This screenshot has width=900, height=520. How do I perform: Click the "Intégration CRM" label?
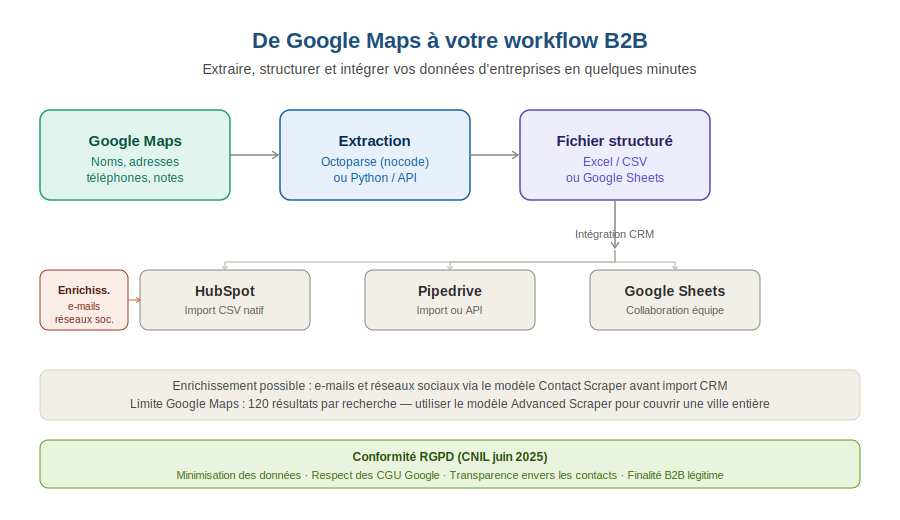(614, 234)
